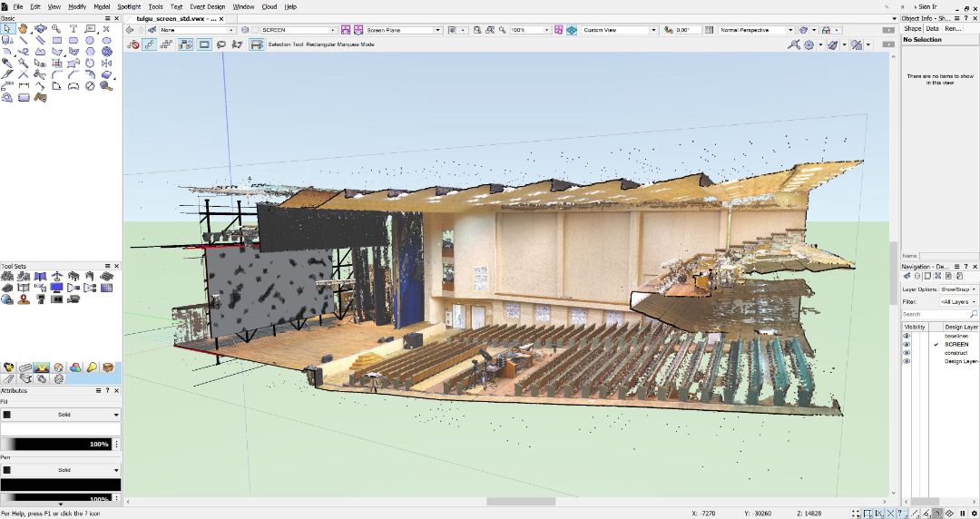Enable Rectangular Marquee mode icon
This screenshot has height=519, width=980.
tap(204, 44)
